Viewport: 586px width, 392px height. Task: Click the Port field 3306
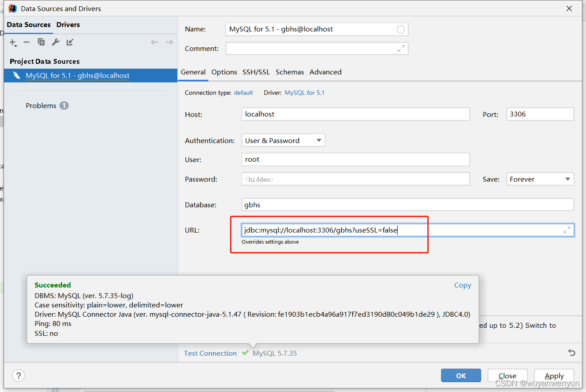click(540, 114)
